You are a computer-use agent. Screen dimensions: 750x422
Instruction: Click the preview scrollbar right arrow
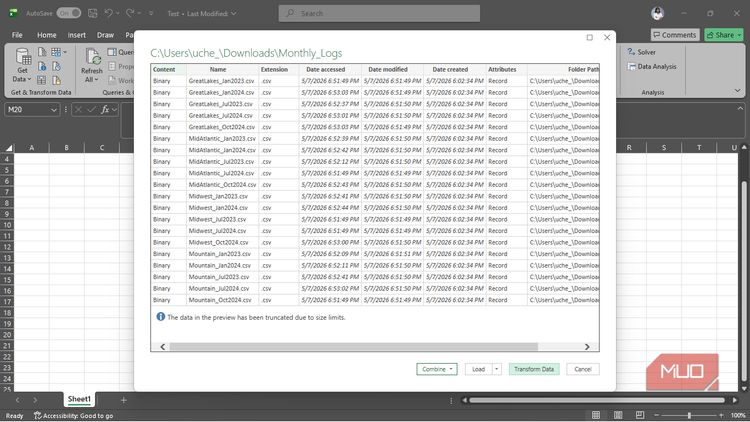[587, 346]
